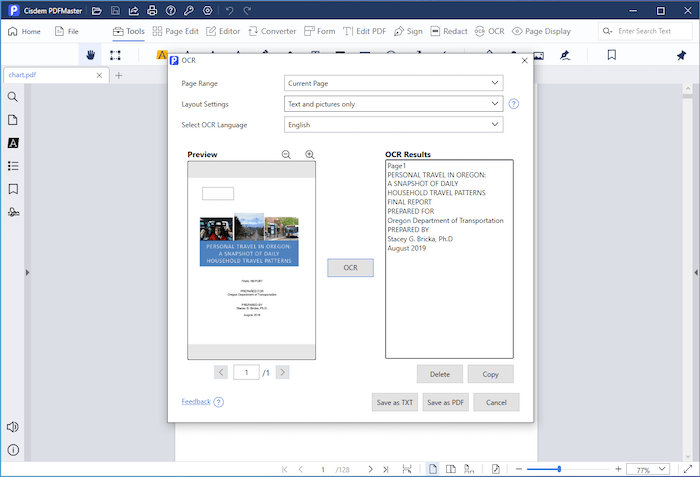
Task: Switch to the Page Edit tab
Action: point(178,31)
